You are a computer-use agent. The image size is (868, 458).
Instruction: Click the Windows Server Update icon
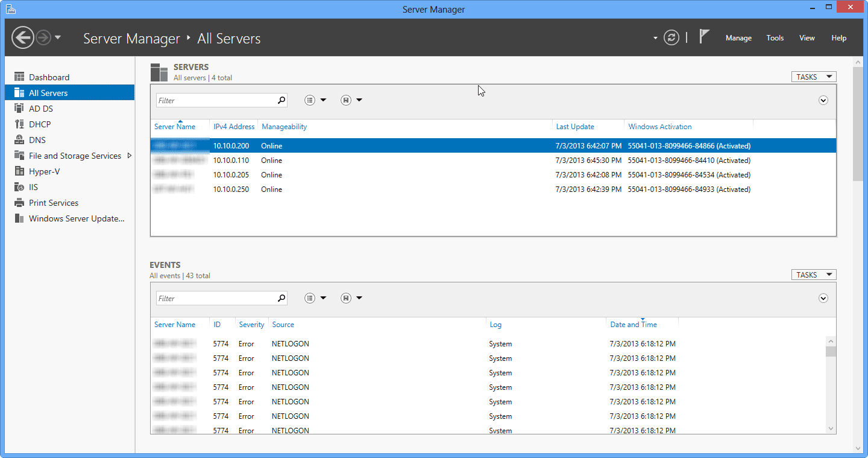click(19, 218)
